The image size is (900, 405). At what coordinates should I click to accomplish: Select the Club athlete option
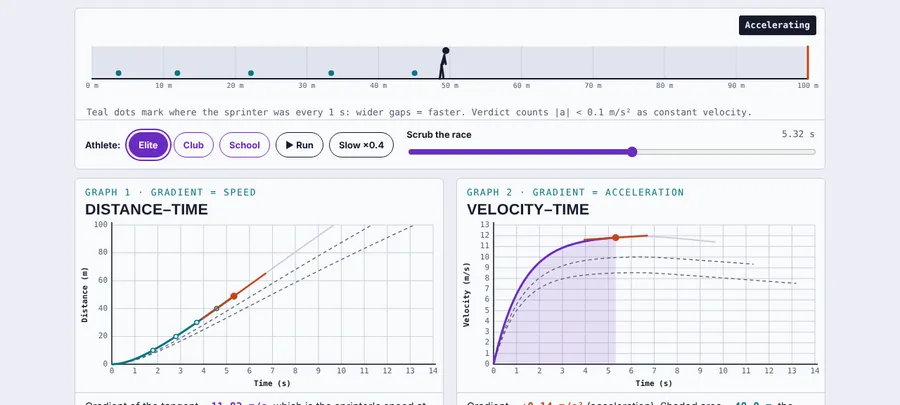coord(193,145)
